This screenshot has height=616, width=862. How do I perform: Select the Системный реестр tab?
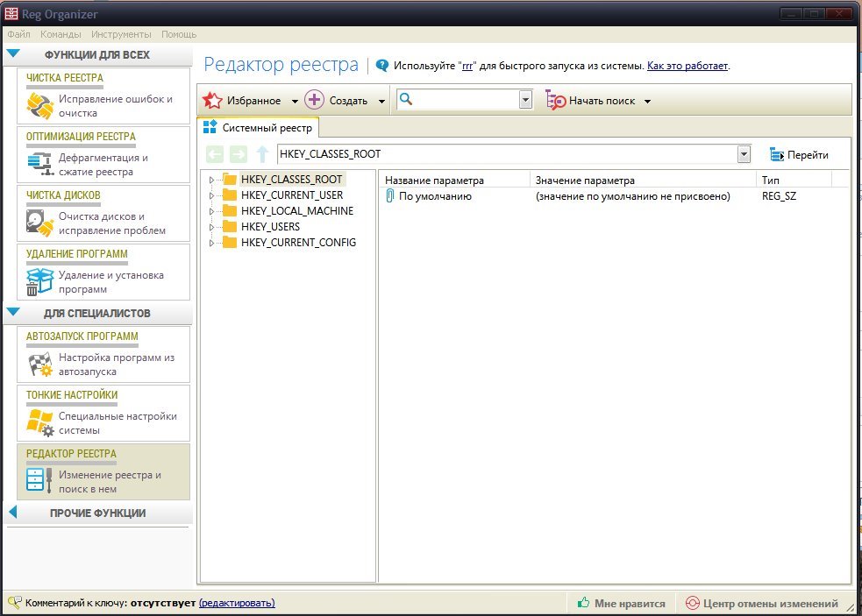click(x=258, y=127)
